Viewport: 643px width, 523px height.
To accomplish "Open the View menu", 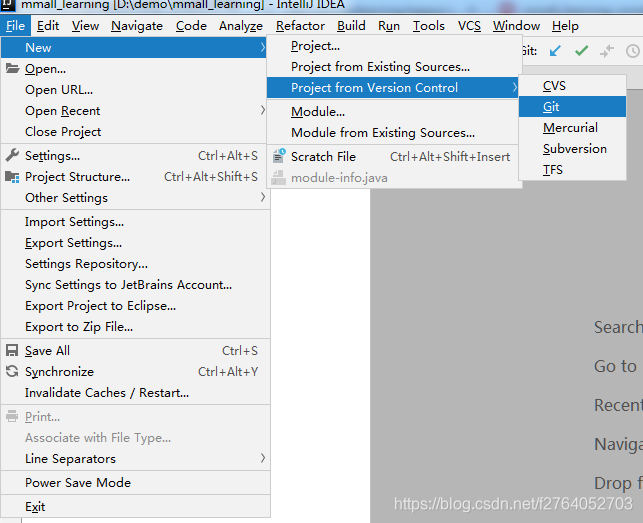I will pos(85,26).
